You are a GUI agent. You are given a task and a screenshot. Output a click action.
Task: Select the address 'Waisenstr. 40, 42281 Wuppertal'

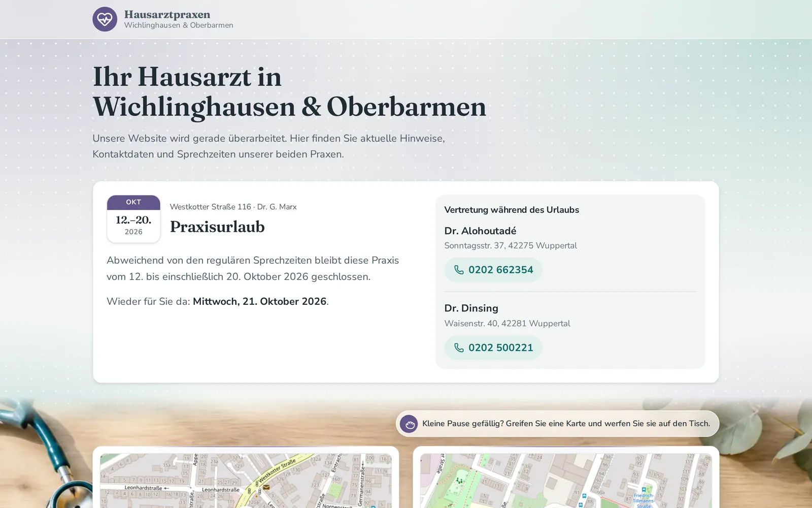click(x=507, y=323)
